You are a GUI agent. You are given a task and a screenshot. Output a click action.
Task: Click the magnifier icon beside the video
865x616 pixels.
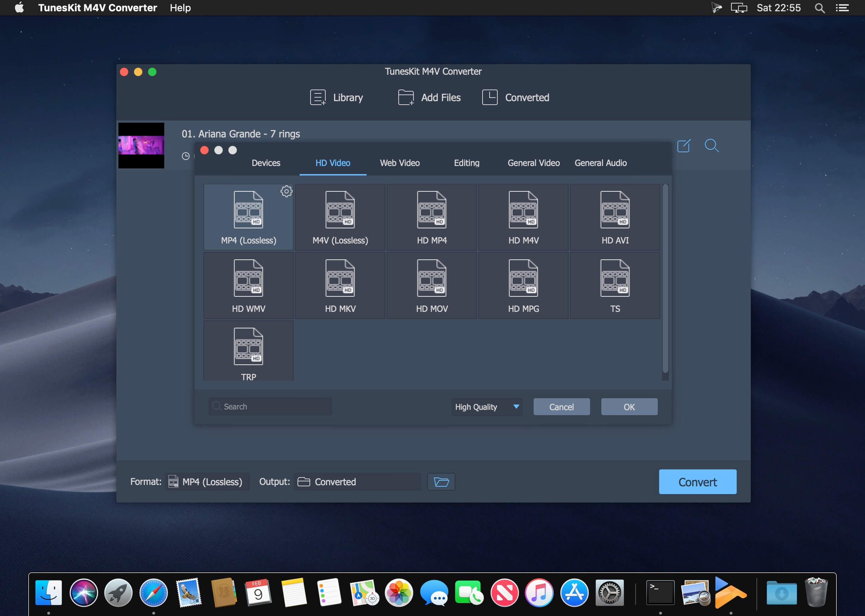point(712,146)
